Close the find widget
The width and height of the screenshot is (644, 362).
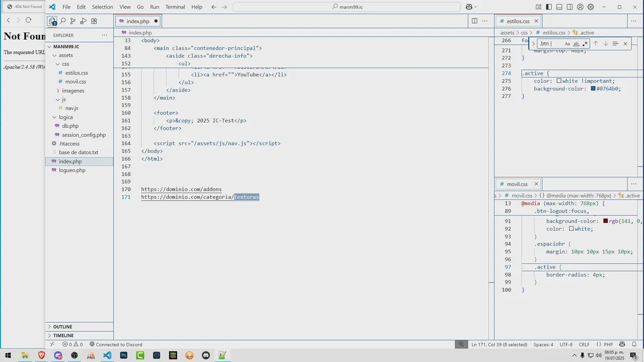[x=625, y=44]
